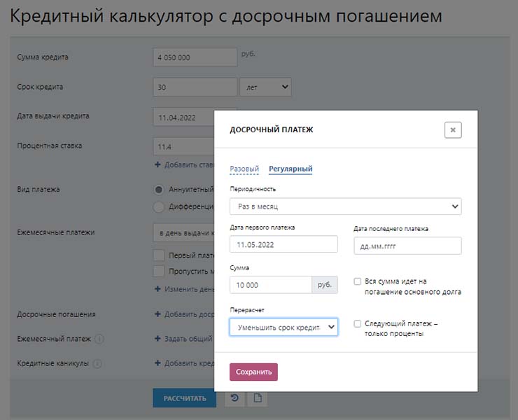Open the Периодичность dropdown
The image size is (518, 420).
345,206
